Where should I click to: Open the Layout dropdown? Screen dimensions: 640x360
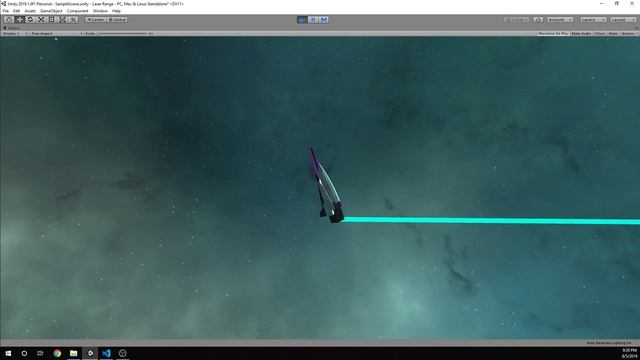pyautogui.click(x=623, y=20)
